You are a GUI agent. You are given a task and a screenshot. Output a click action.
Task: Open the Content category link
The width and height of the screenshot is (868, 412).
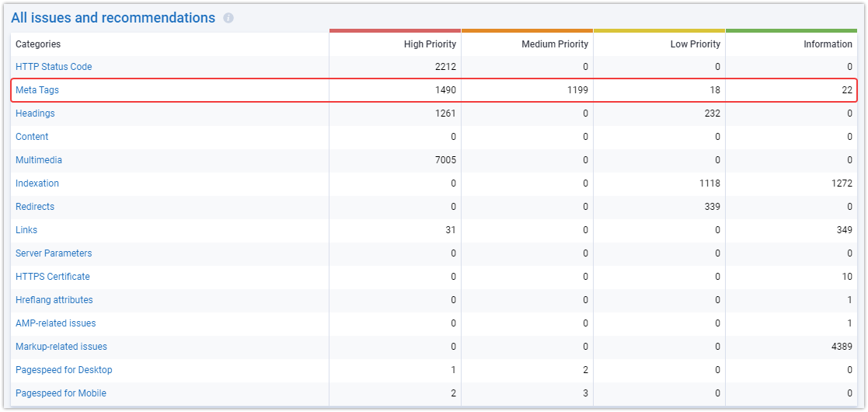point(32,137)
